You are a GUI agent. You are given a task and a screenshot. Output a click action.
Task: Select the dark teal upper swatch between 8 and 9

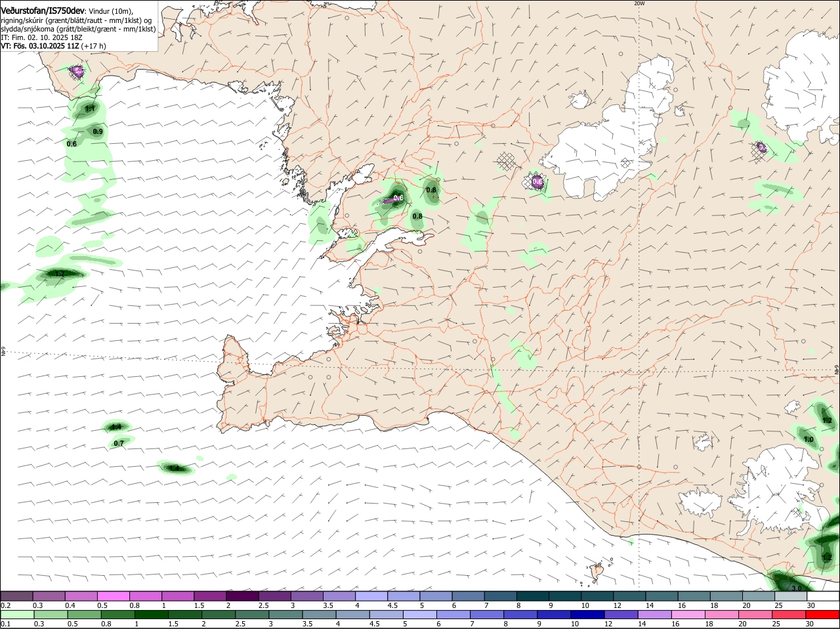click(x=532, y=596)
